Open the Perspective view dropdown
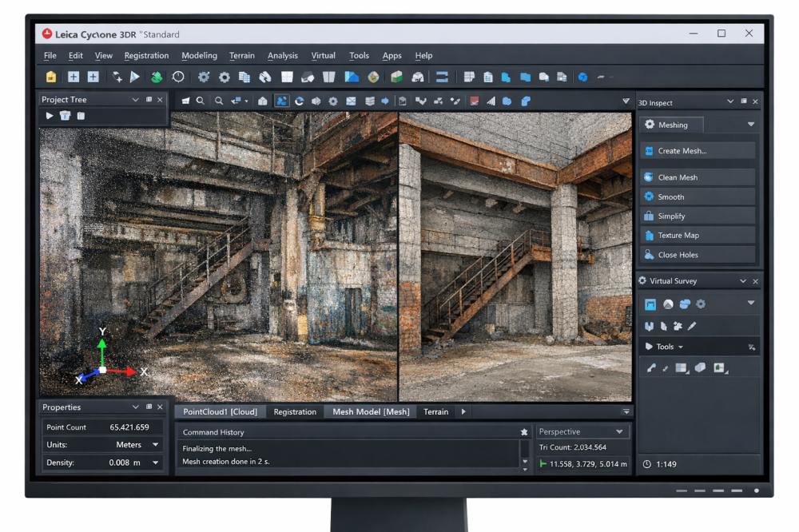 click(619, 432)
